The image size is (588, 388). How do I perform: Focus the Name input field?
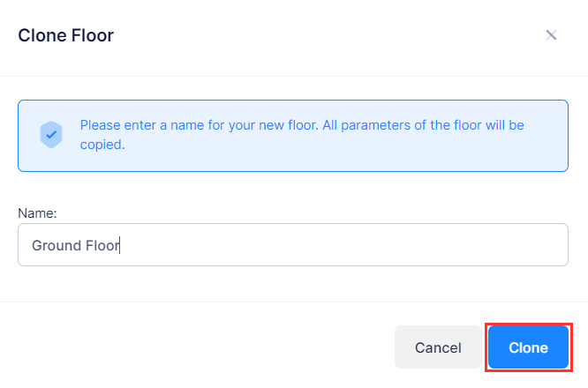pyautogui.click(x=292, y=244)
